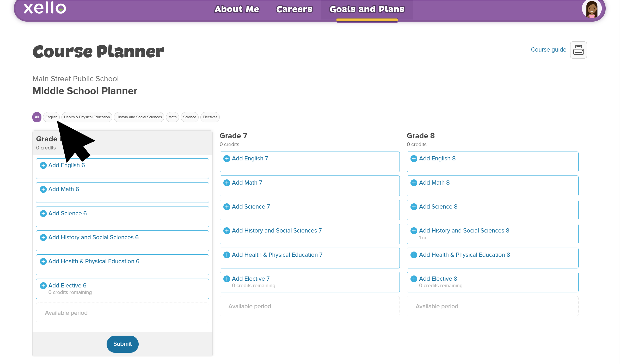Add Health & Physical Education 7 course
This screenshot has height=364, width=620.
point(310,258)
